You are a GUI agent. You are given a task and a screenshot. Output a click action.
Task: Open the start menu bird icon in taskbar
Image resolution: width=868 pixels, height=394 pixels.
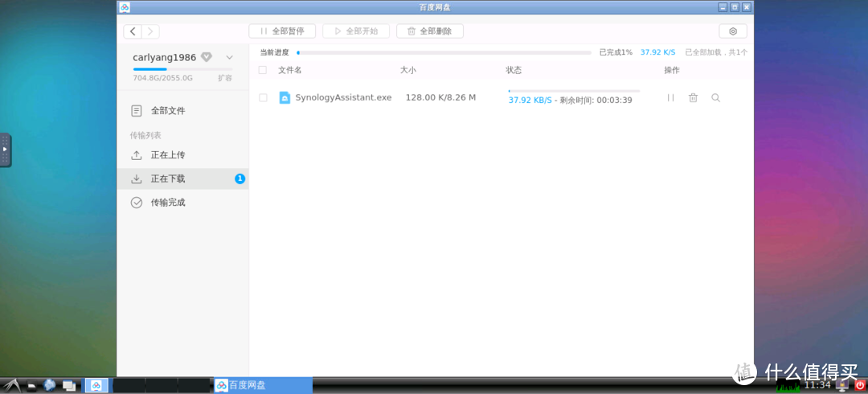pyautogui.click(x=11, y=385)
